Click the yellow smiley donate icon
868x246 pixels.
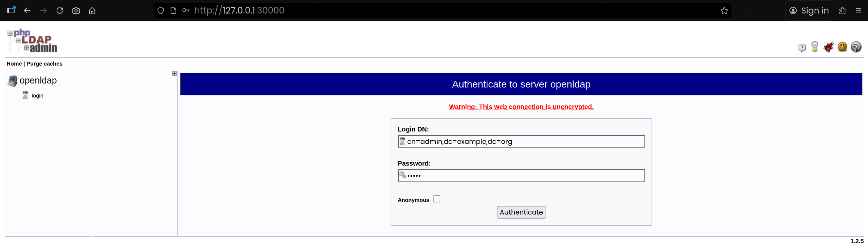point(842,47)
